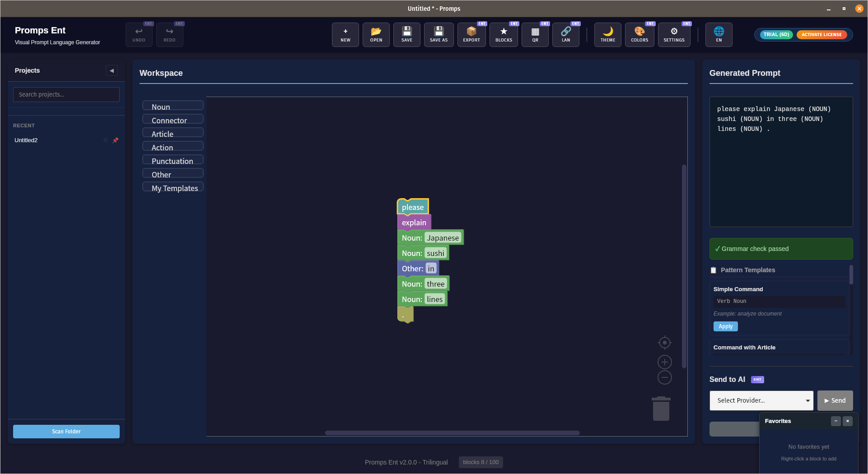Open the Blocks library

503,34
